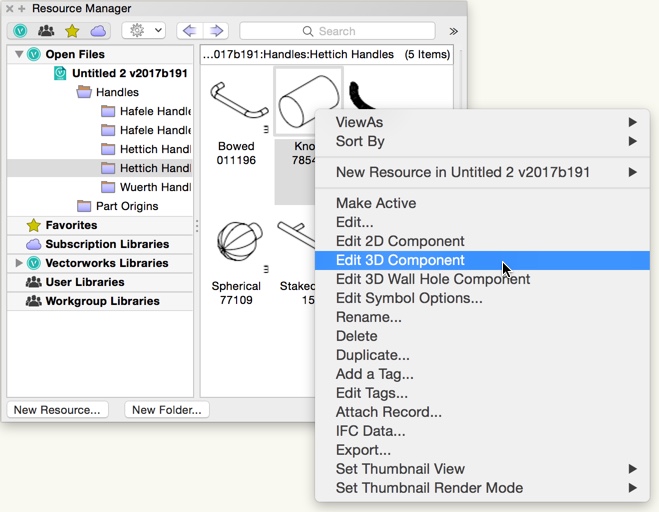Click the add panel plus icon in title bar
This screenshot has width=659, height=512.
22,8
